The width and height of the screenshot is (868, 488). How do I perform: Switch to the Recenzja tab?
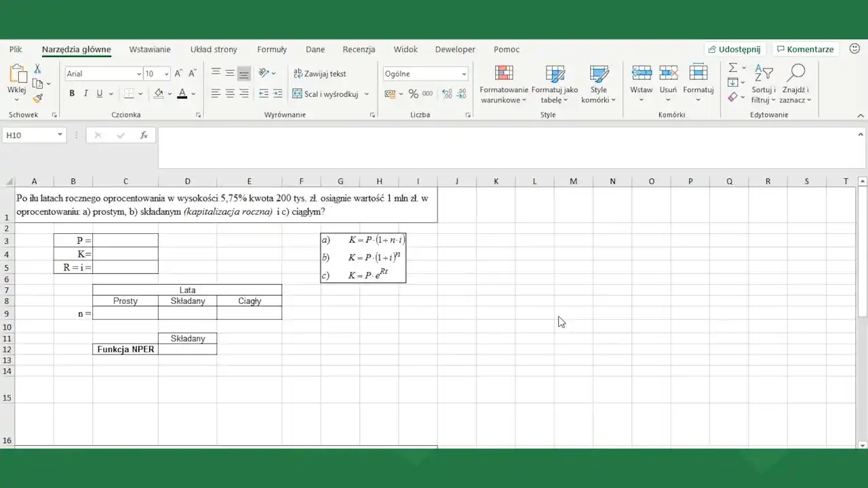(359, 49)
